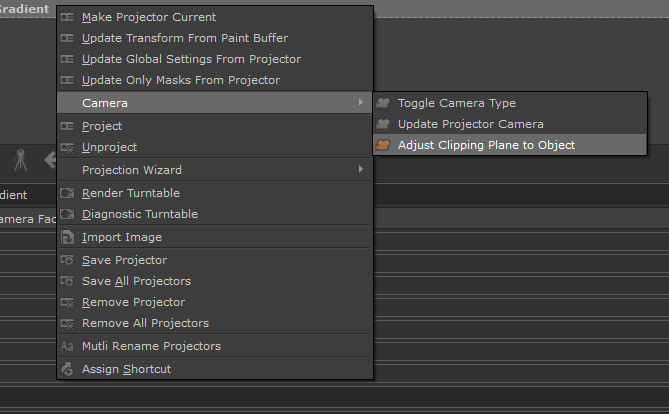The height and width of the screenshot is (414, 669).
Task: Click the tripod projector icon in toolbar
Action: click(20, 160)
